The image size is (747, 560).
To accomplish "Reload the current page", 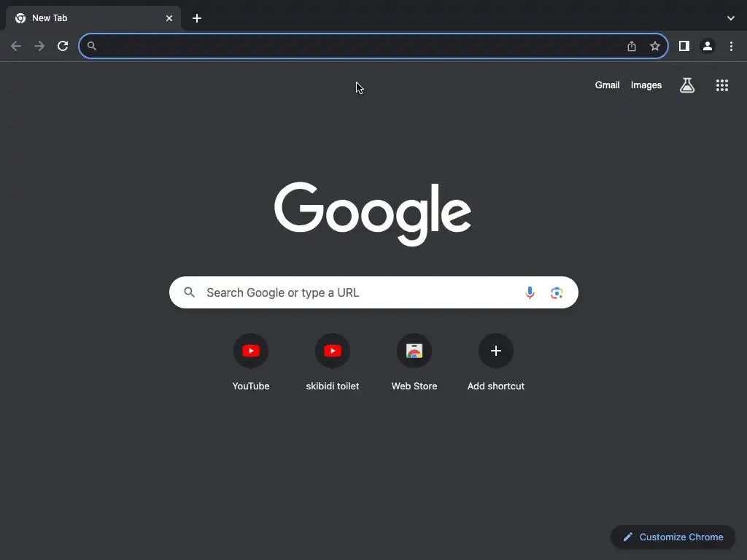I will click(x=63, y=46).
